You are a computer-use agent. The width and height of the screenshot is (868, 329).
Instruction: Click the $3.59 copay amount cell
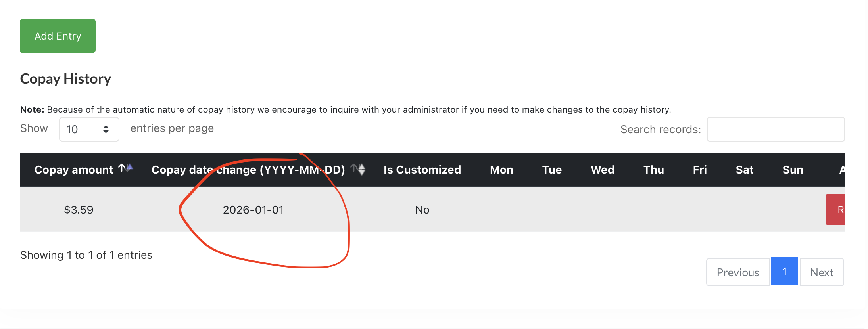pyautogui.click(x=79, y=210)
